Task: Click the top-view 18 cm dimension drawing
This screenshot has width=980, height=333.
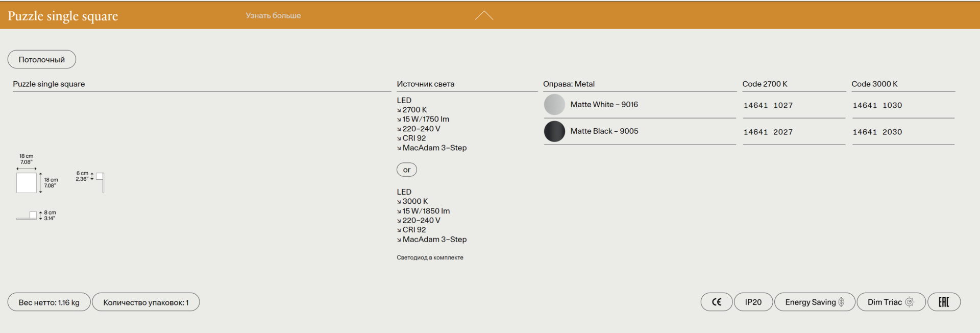Action: tap(27, 182)
